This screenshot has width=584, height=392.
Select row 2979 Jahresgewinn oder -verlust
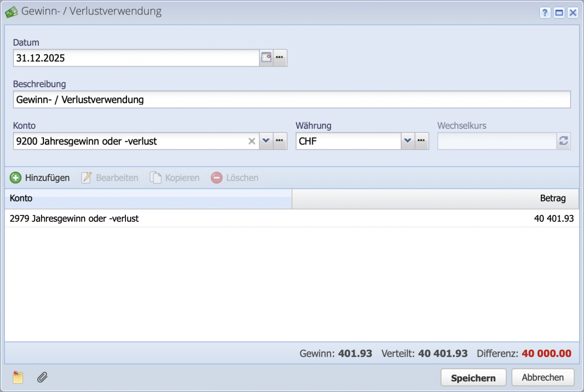tap(165, 218)
